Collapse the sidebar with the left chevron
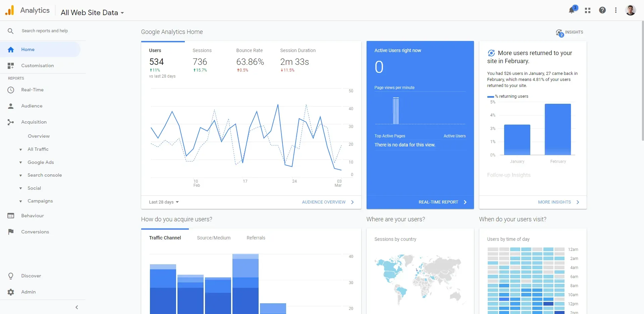The width and height of the screenshot is (644, 314). click(77, 307)
